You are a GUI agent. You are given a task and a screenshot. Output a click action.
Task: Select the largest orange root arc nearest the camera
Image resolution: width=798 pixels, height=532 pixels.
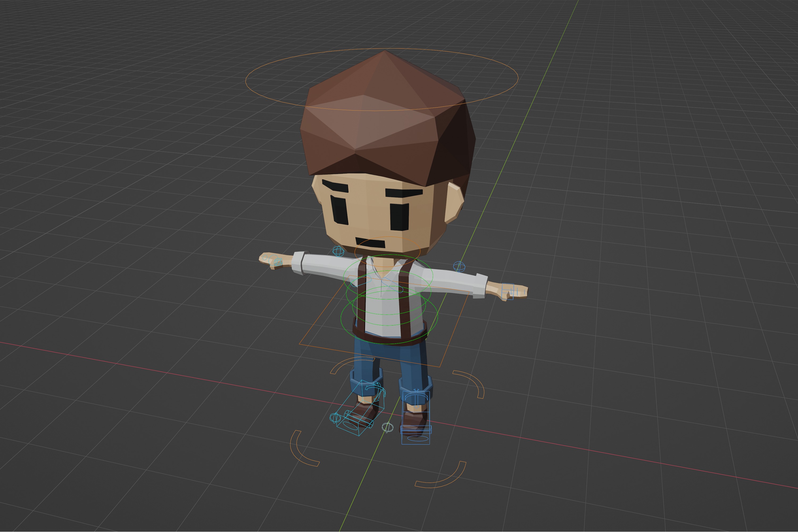click(x=440, y=474)
